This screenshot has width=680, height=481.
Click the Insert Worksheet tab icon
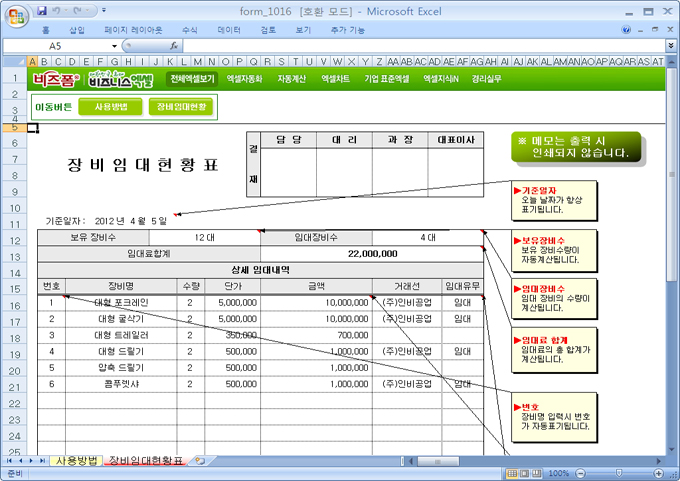coord(200,461)
